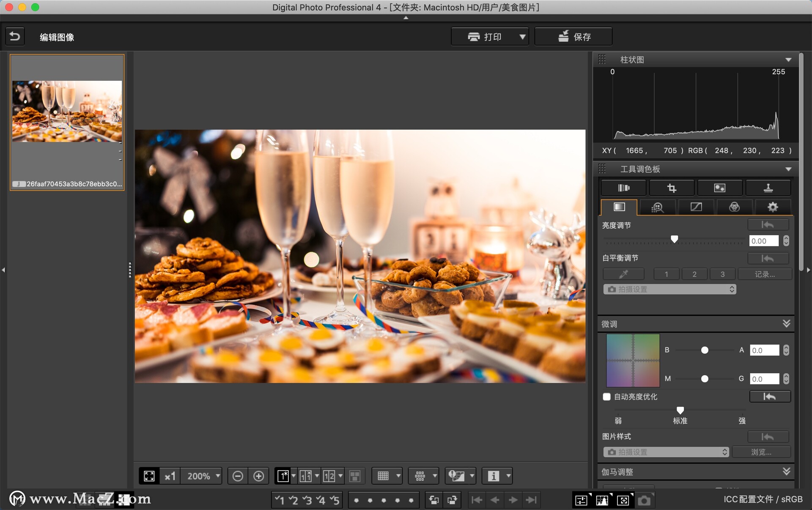Open the print options dropdown arrow
Image resolution: width=812 pixels, height=510 pixels.
point(523,37)
